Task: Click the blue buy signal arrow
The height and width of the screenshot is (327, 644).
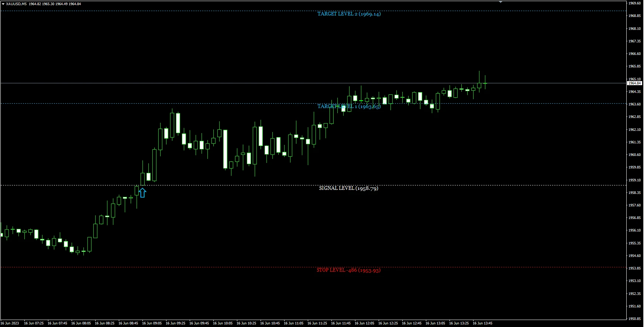Action: pyautogui.click(x=142, y=193)
